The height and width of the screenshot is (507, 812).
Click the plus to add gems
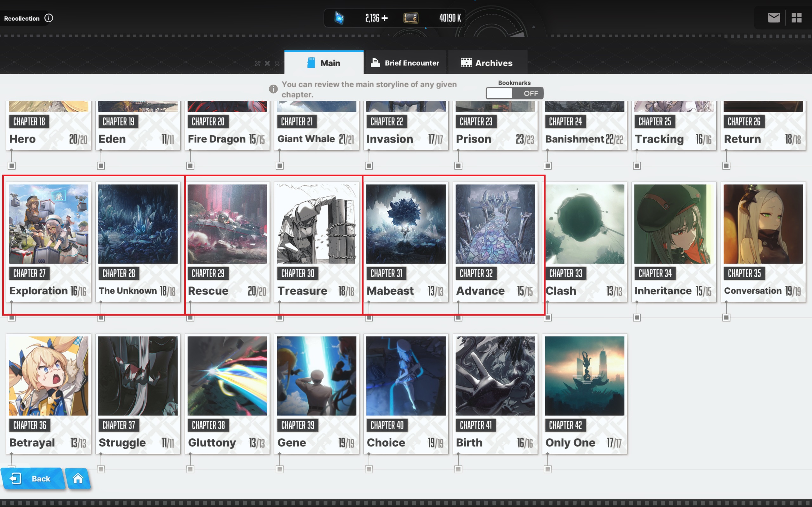pyautogui.click(x=385, y=18)
